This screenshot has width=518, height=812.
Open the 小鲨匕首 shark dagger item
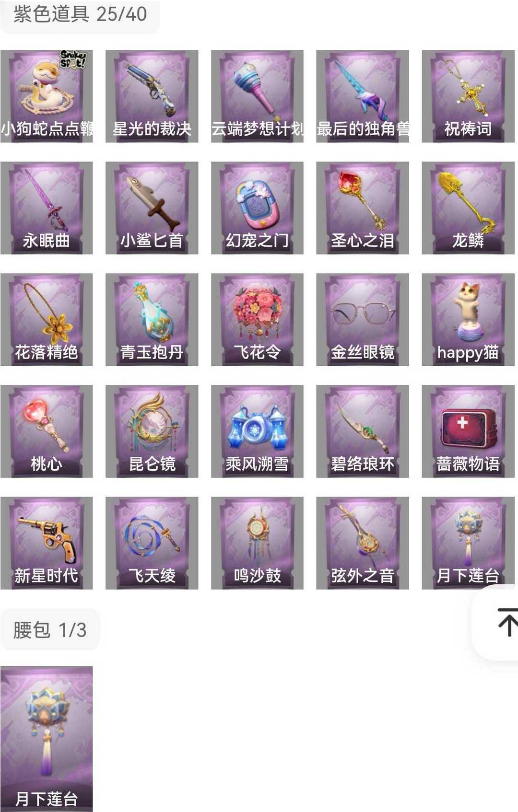(x=152, y=208)
